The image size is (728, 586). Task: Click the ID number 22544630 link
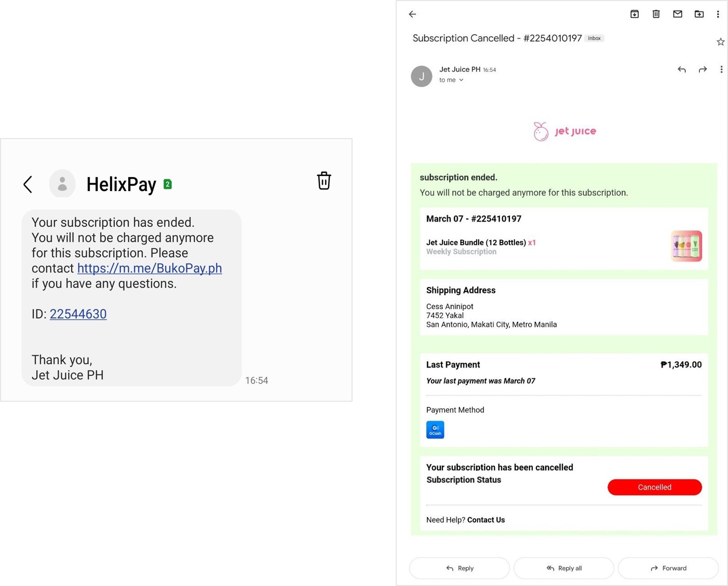click(78, 314)
